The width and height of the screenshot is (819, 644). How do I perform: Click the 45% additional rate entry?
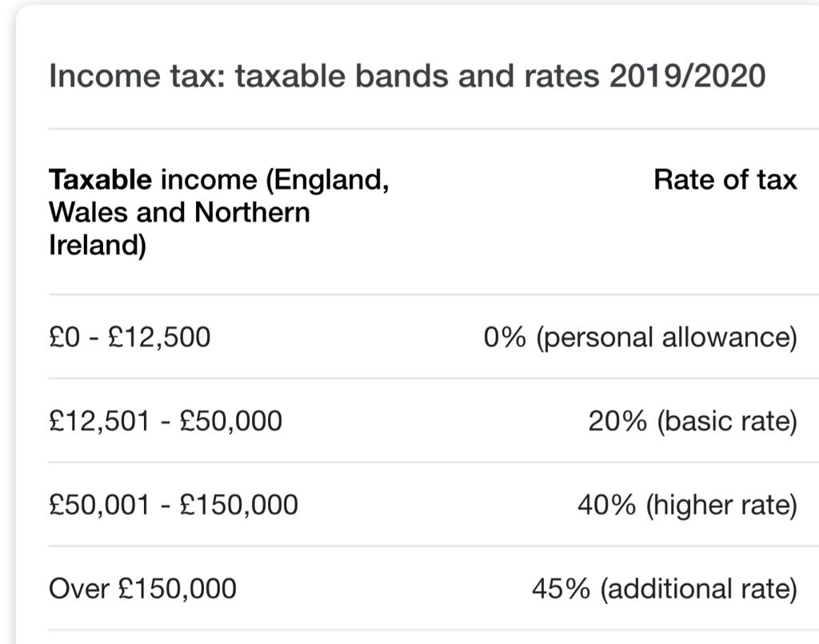[665, 589]
